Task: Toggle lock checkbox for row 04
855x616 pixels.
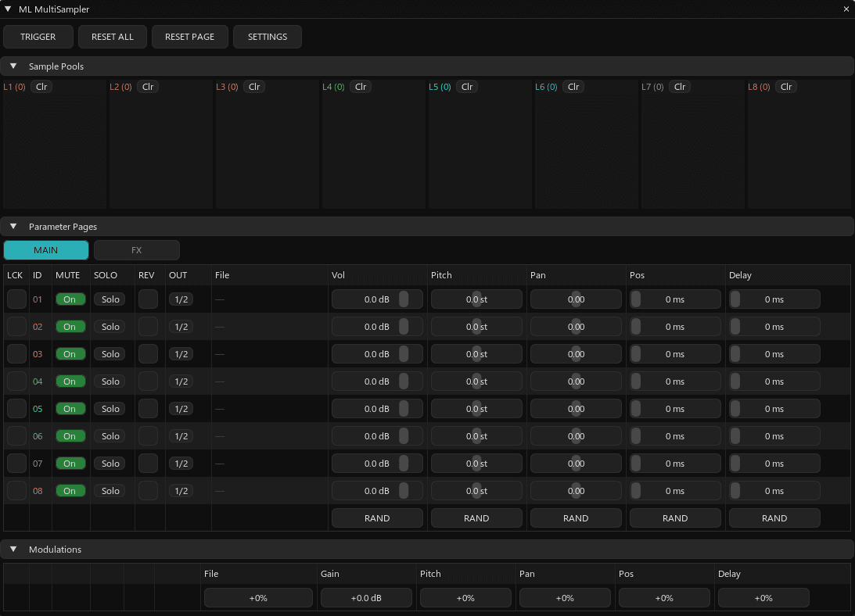Action: [x=17, y=381]
